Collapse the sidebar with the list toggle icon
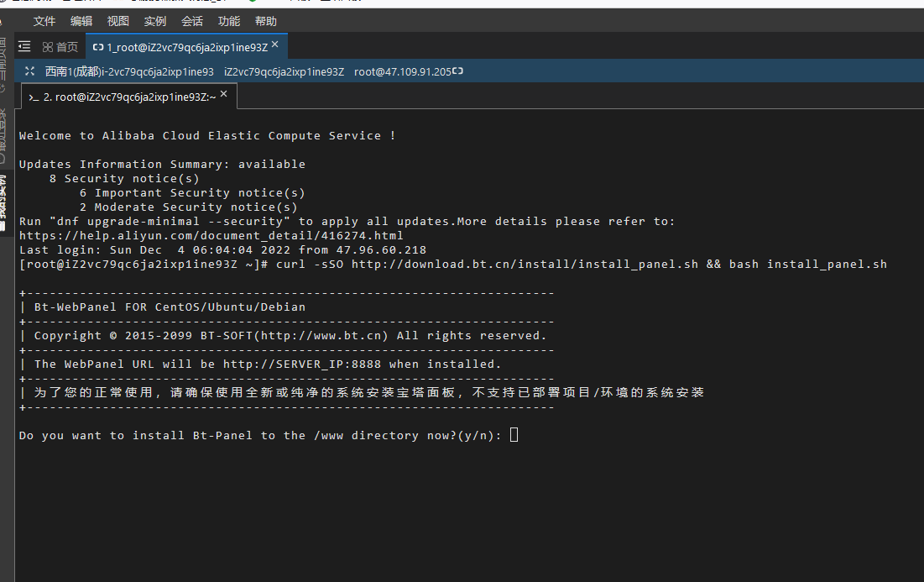Screen dimensions: 924x582 (x=24, y=46)
